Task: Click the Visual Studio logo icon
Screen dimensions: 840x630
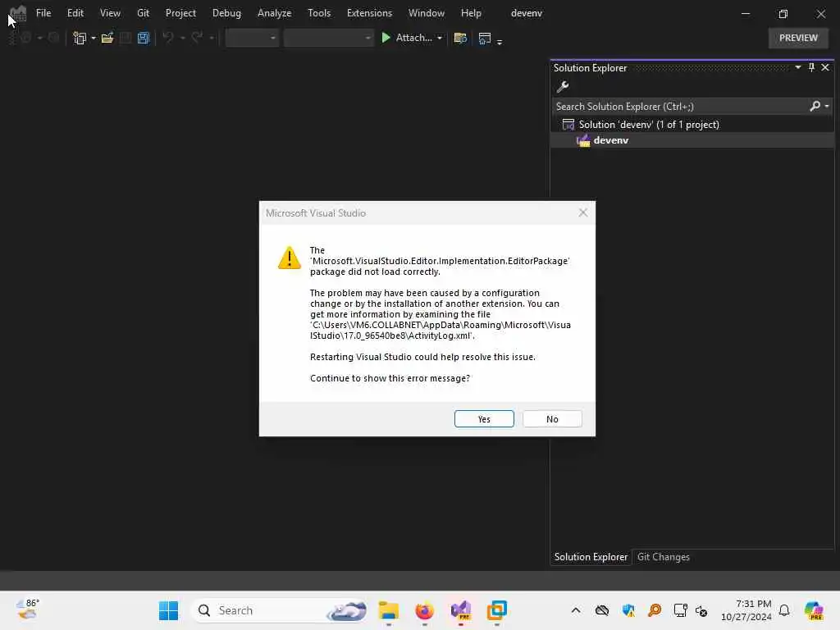Action: click(x=19, y=13)
